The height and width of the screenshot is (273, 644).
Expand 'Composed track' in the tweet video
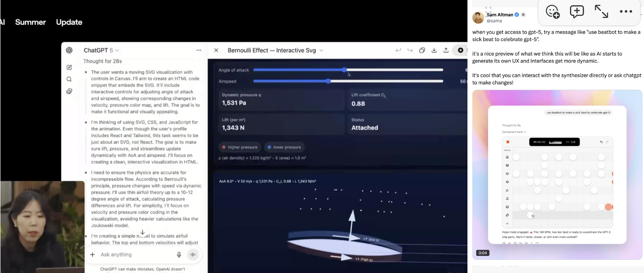514,132
